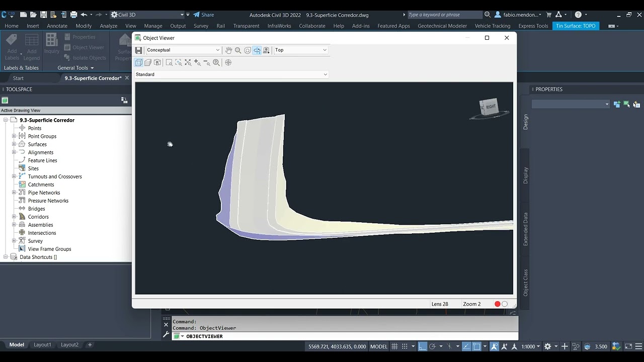Click Plot printer icon in Quick Access Toolbar
This screenshot has height=362, width=644.
74,15
